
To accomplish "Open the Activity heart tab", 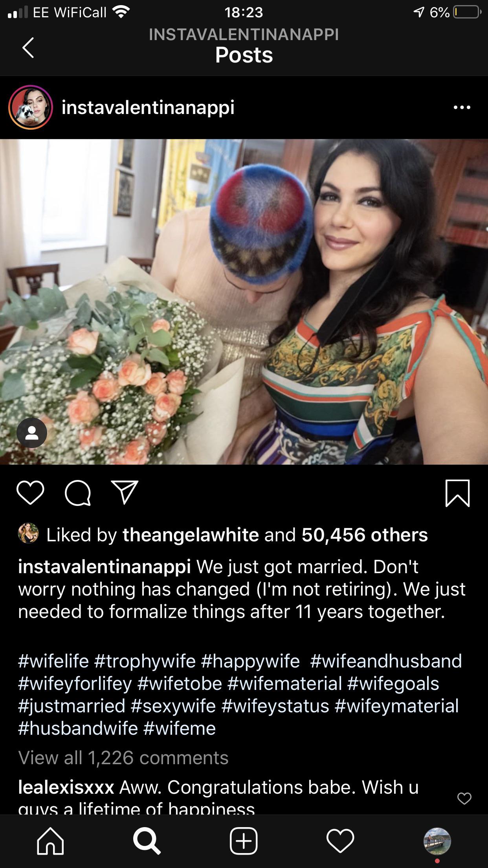I will pos(340,841).
